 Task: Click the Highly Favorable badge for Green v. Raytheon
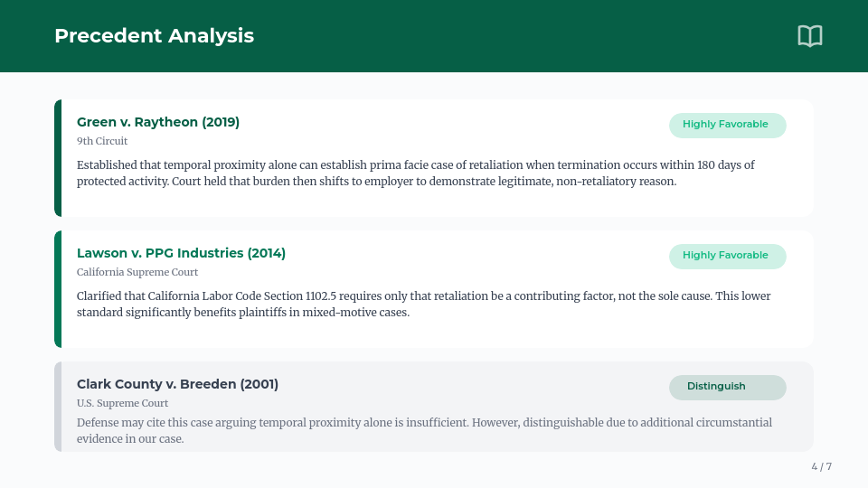(x=727, y=125)
